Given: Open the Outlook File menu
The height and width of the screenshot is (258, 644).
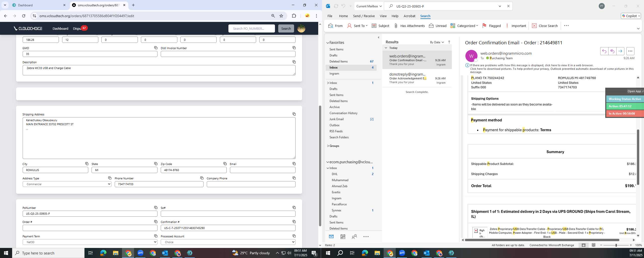Looking at the screenshot, I should point(330,16).
